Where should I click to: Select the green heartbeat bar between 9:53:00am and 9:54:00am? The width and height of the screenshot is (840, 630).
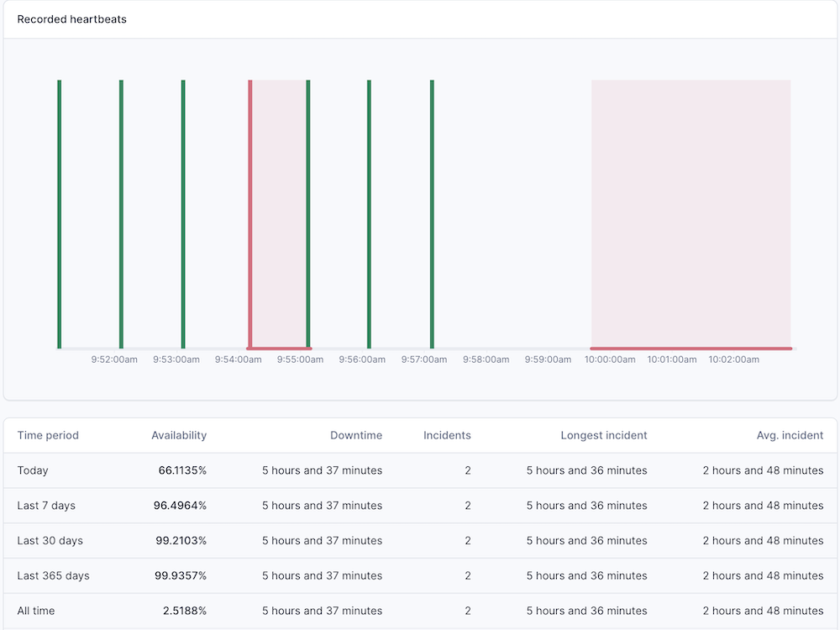click(x=183, y=214)
